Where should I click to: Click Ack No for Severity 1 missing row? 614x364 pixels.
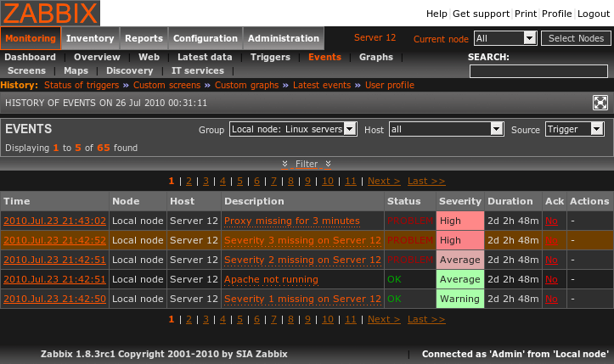click(x=551, y=299)
